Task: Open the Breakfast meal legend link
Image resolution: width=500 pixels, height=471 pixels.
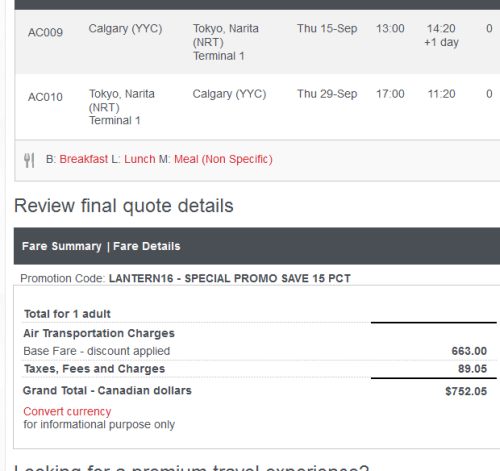Action: tap(84, 159)
